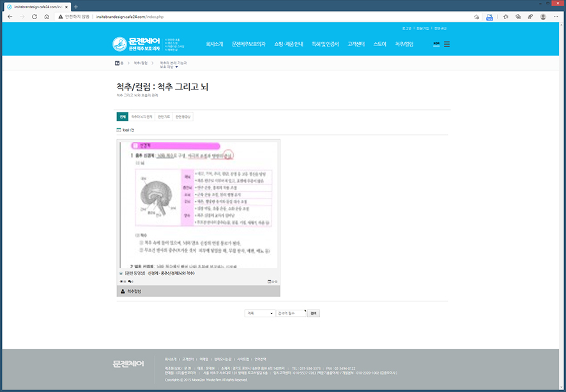Click the search keyword input field
566x392 pixels.
(x=291, y=313)
